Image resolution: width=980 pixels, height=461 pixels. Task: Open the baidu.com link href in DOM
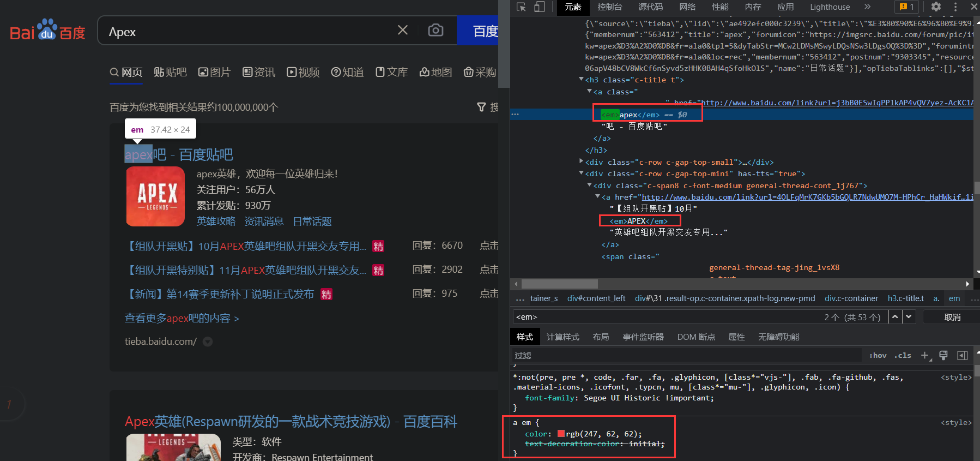[x=837, y=103]
